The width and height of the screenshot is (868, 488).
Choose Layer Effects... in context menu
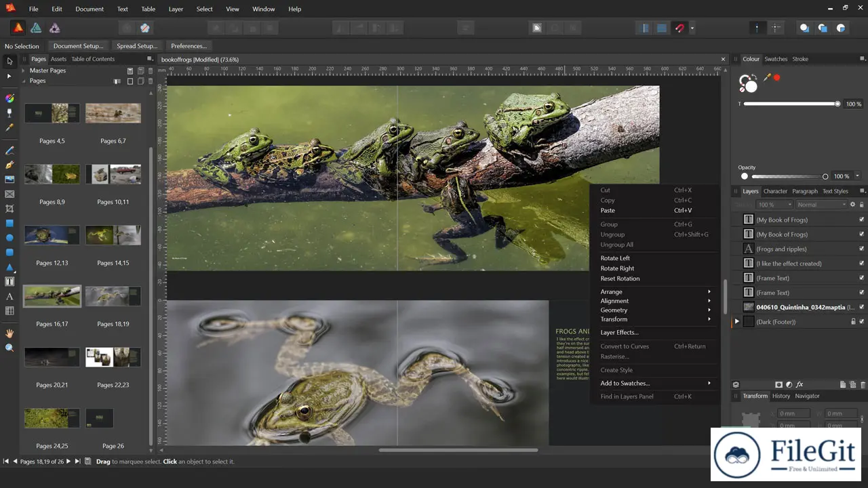(655, 332)
